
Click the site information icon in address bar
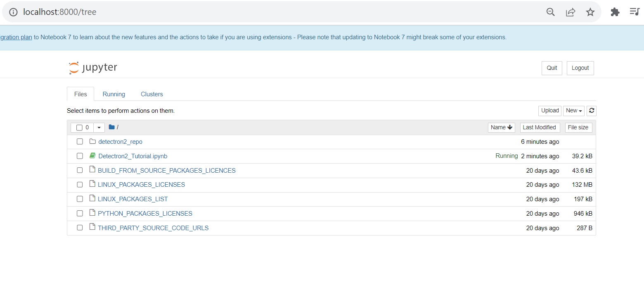pyautogui.click(x=13, y=12)
